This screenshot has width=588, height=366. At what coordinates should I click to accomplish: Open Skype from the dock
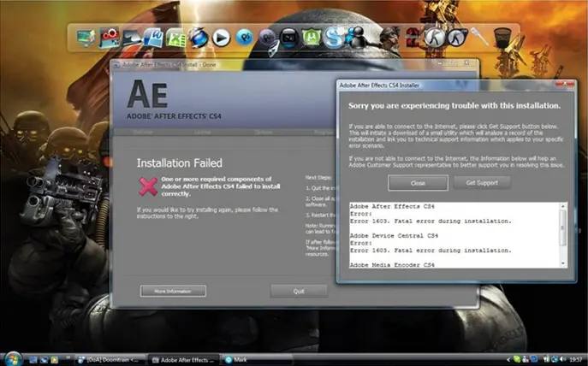coord(334,38)
